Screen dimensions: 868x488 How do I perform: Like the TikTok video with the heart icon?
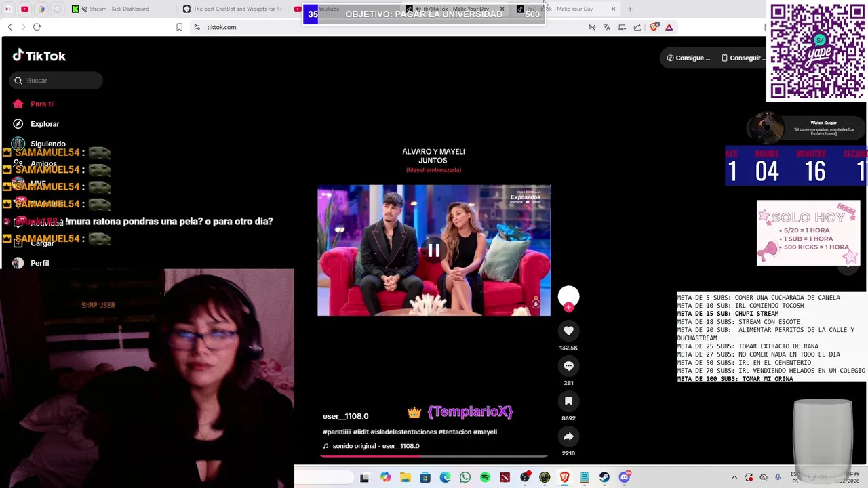[568, 331]
